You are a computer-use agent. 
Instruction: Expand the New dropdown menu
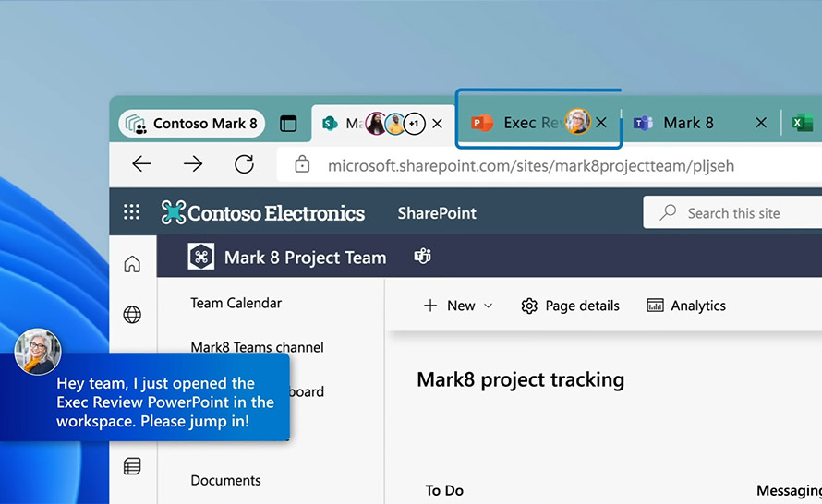point(458,306)
